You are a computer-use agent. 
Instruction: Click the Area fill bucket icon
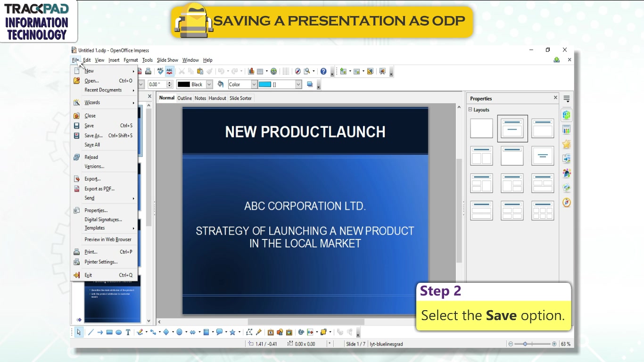(220, 84)
